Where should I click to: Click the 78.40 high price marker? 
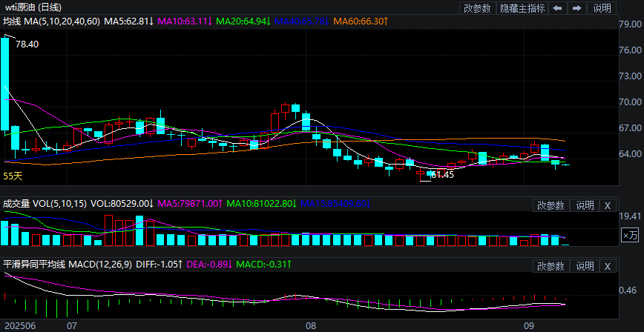tap(27, 44)
